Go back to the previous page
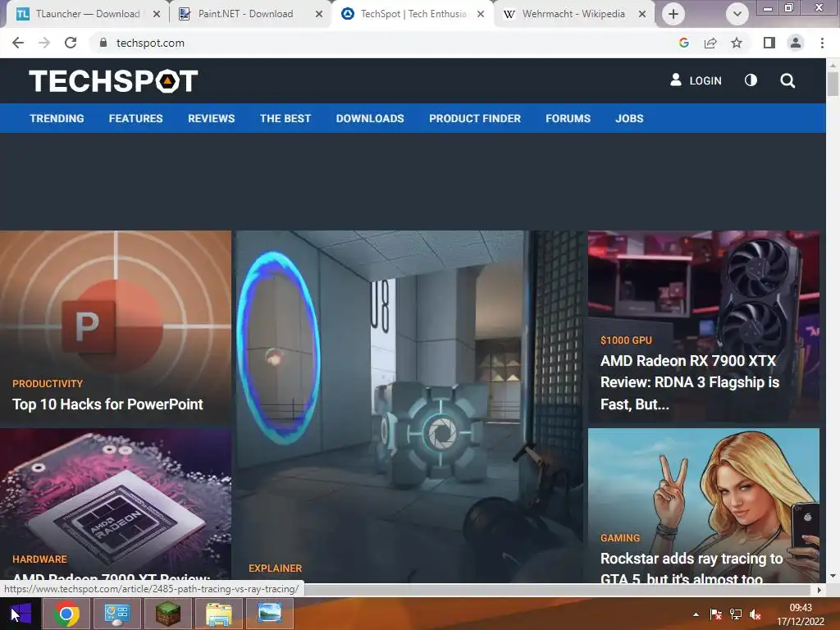This screenshot has width=840, height=630. pyautogui.click(x=18, y=43)
